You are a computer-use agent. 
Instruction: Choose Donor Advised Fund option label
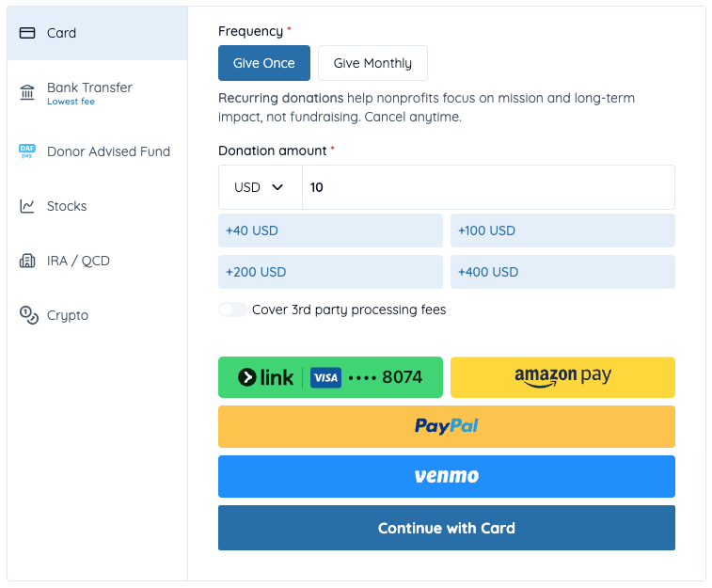(x=108, y=151)
